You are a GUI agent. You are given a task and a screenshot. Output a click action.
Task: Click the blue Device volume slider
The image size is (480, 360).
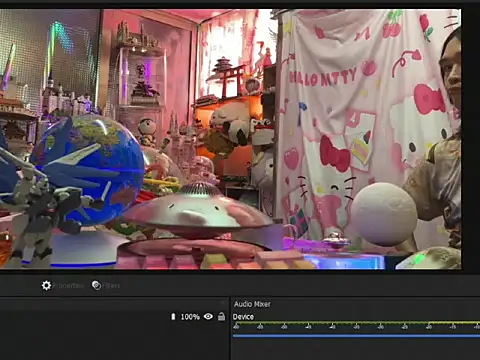(356, 336)
